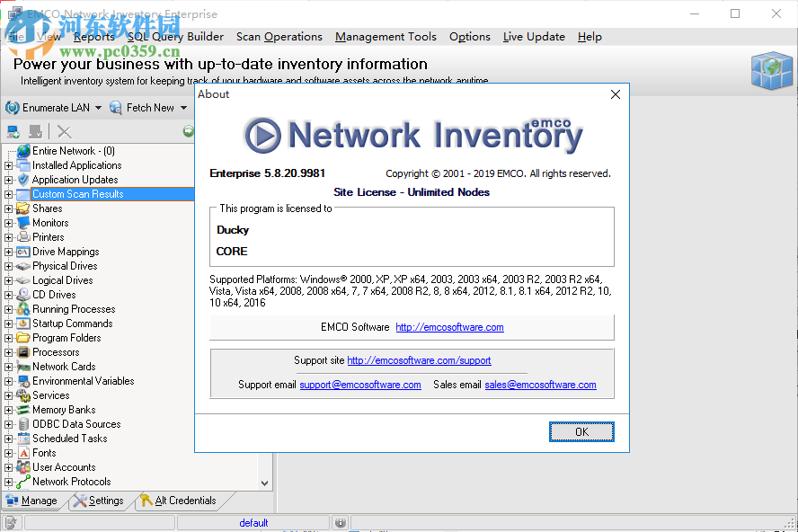
Task: Select the User Accounts icon
Action: pyautogui.click(x=23, y=466)
